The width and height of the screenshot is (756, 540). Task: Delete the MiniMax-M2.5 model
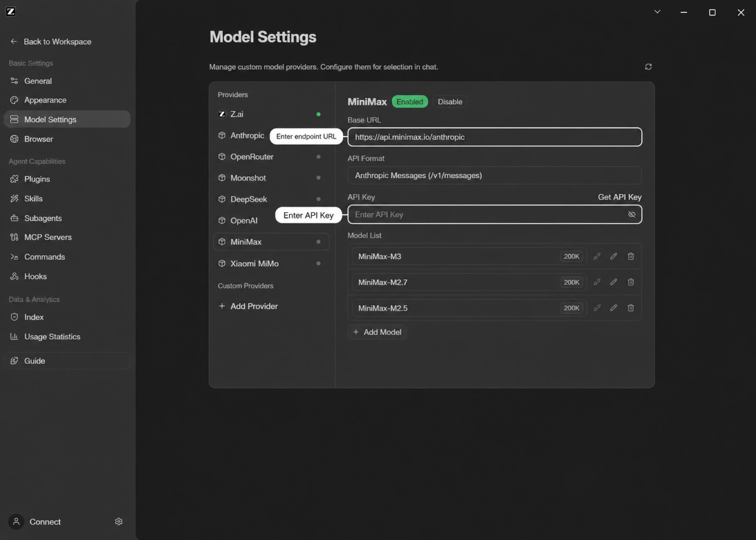coord(630,308)
